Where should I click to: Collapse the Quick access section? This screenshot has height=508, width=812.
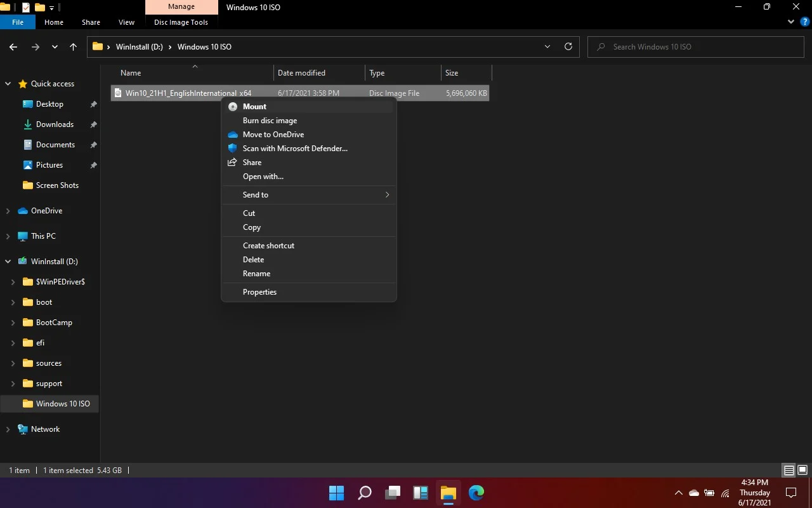pos(8,84)
